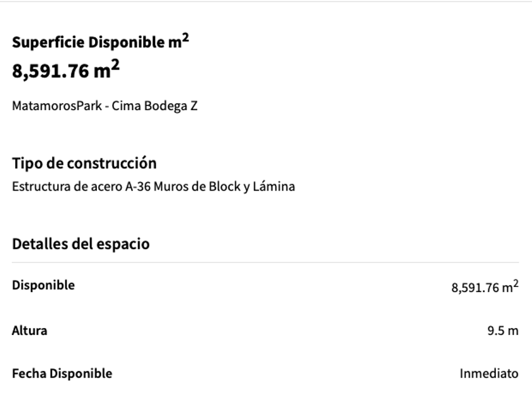Click the "Altura" row label
The image size is (532, 399).
(29, 331)
